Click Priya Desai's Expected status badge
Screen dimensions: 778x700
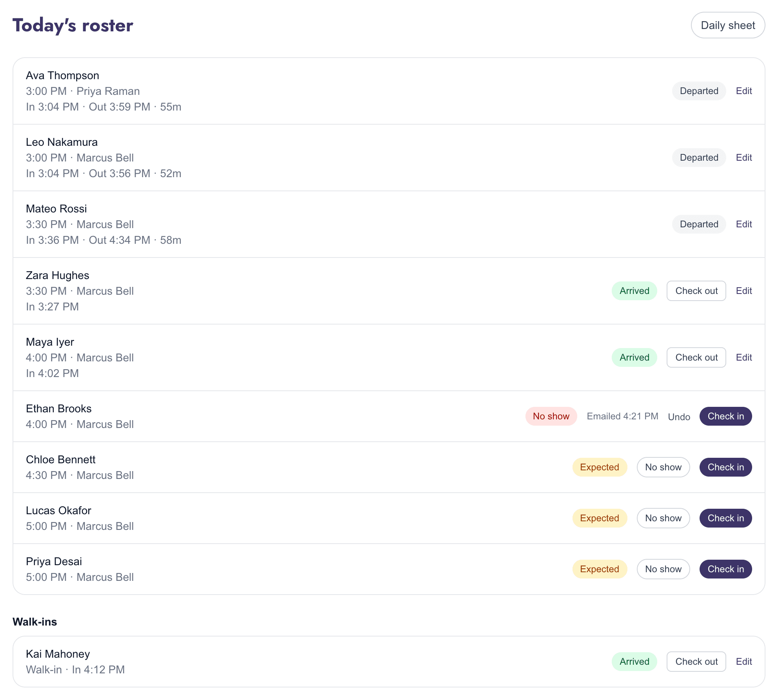(600, 569)
